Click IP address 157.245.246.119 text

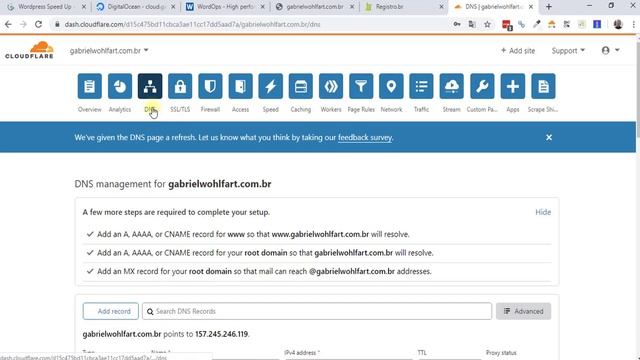point(221,334)
